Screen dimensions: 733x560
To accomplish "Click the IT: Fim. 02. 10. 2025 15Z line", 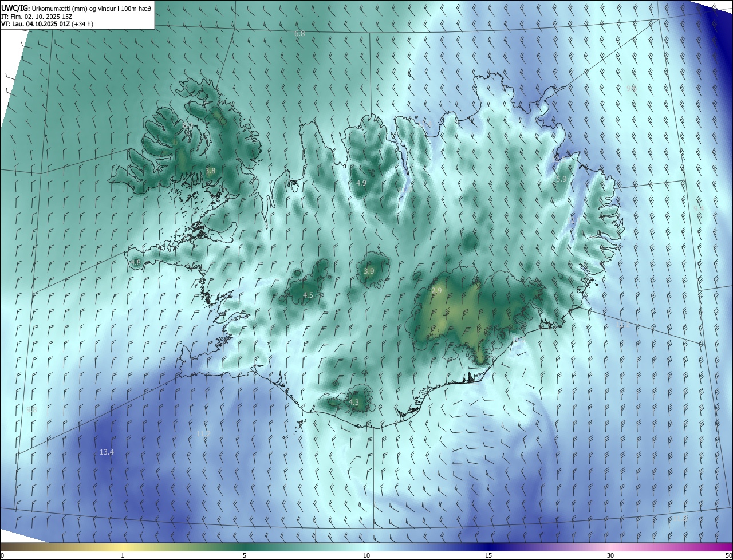I will [x=38, y=17].
